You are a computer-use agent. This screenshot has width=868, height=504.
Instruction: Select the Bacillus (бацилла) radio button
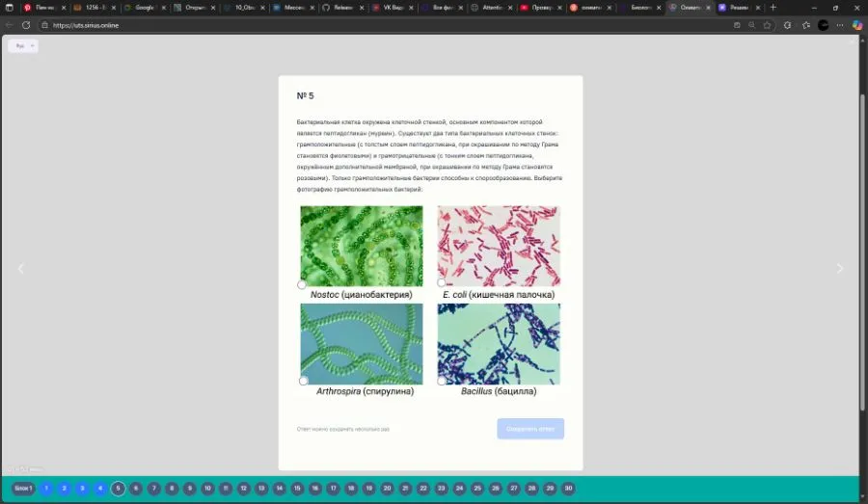[442, 381]
